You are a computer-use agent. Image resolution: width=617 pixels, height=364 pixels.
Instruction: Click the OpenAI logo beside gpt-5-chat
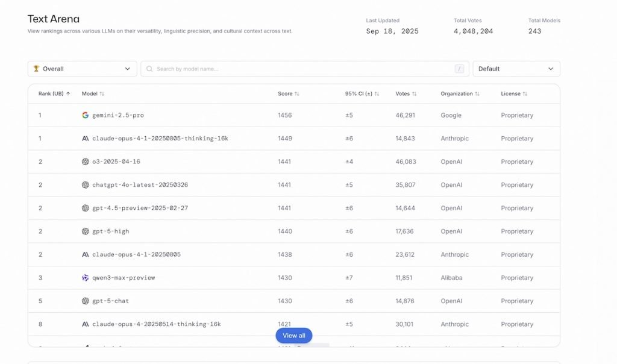coord(85,301)
